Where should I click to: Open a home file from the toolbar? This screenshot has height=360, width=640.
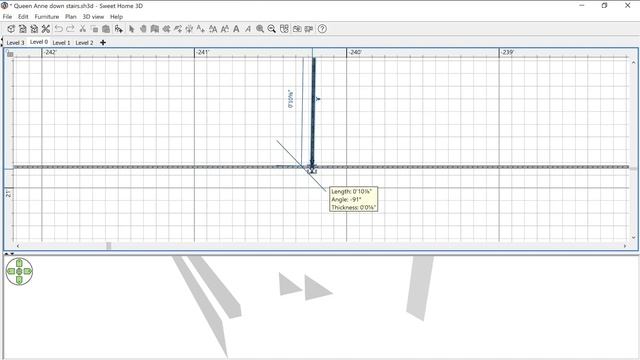(x=22, y=29)
